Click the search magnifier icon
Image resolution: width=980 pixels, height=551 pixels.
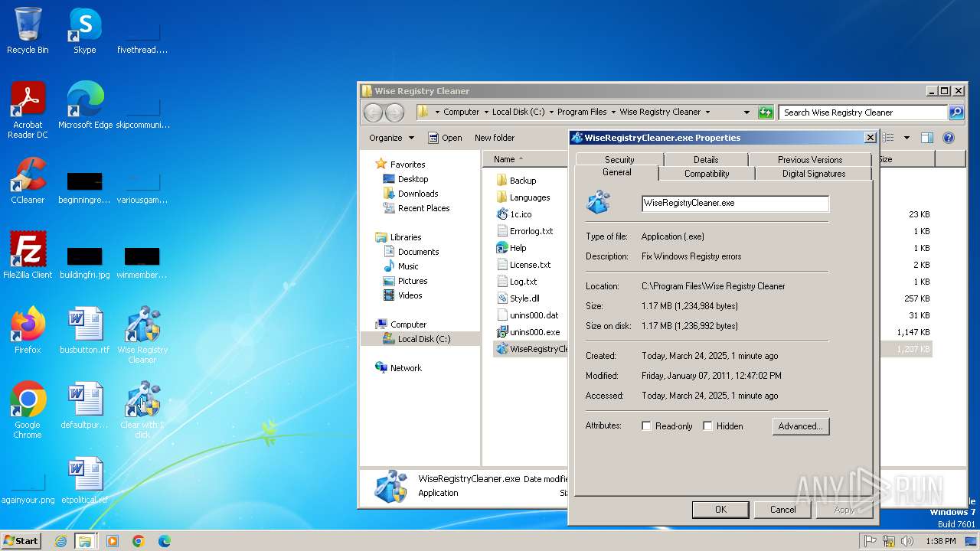tap(955, 112)
